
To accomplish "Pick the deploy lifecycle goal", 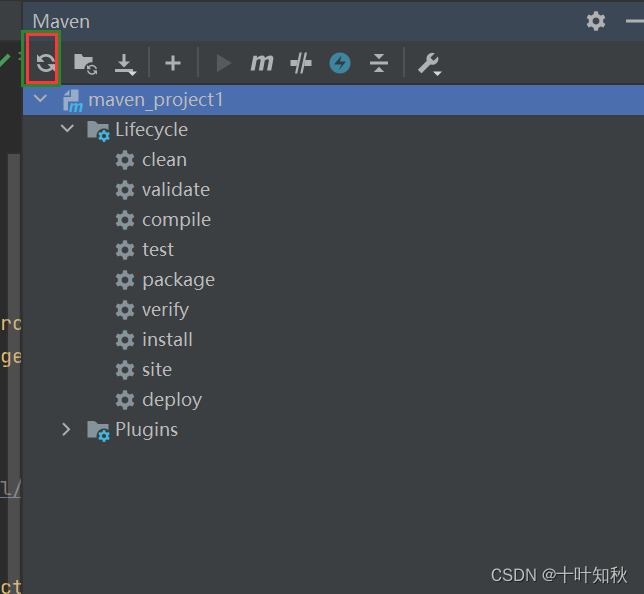I will pos(172,400).
